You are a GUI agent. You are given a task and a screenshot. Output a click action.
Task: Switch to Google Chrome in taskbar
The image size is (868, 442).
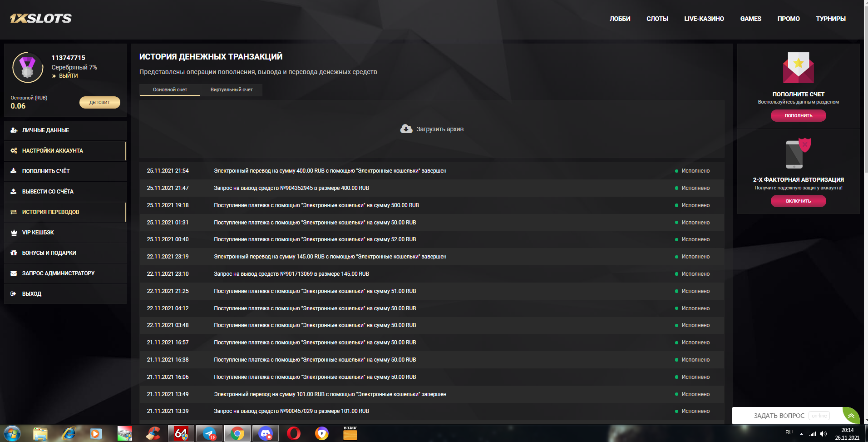click(237, 434)
